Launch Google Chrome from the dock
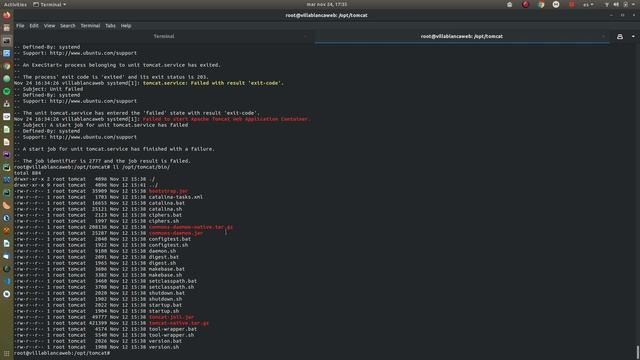This screenshot has height=360, width=640. tap(7, 66)
